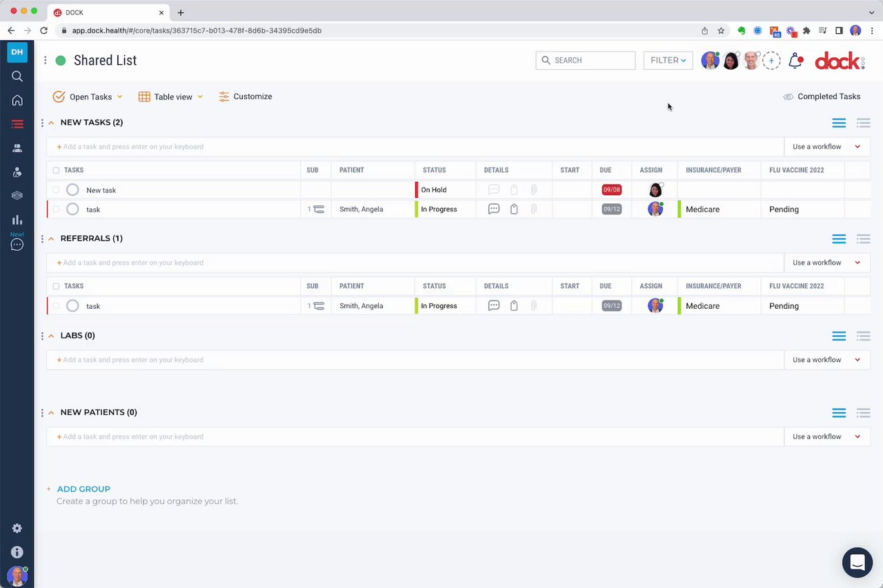Open In Progress status in Referrals row
This screenshot has width=883, height=588.
(445, 306)
